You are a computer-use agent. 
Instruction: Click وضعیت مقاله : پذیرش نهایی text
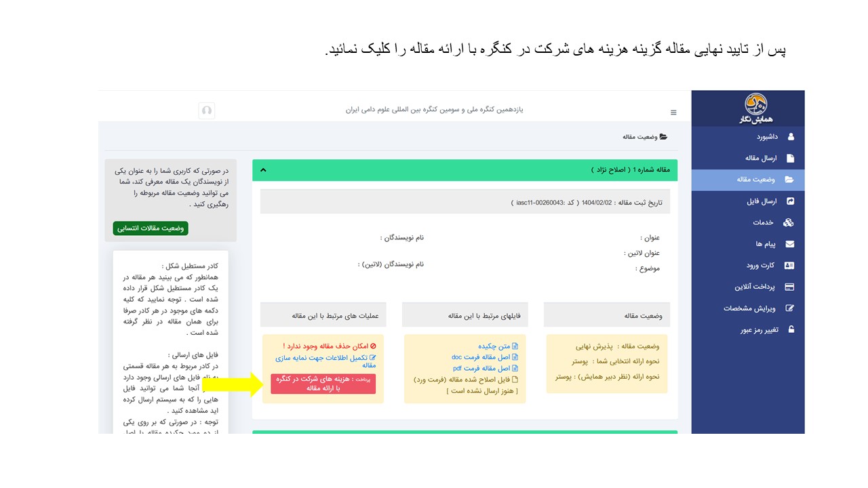[x=616, y=347]
